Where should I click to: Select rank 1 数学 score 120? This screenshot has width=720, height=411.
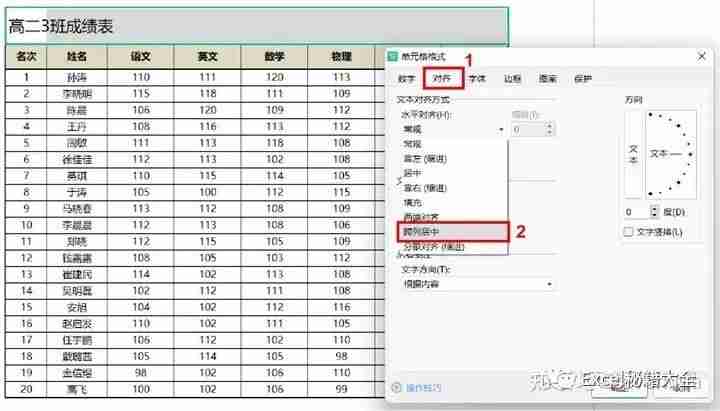click(274, 77)
